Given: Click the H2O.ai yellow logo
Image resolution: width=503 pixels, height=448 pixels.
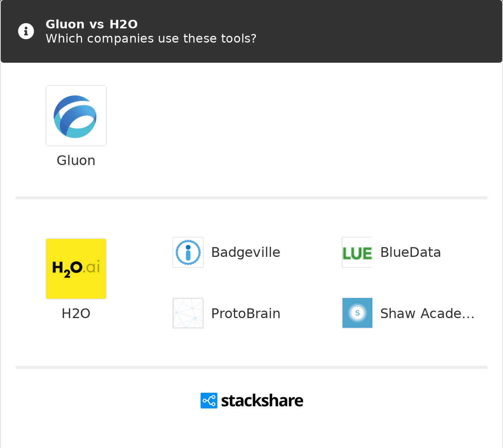Looking at the screenshot, I should coord(76,269).
